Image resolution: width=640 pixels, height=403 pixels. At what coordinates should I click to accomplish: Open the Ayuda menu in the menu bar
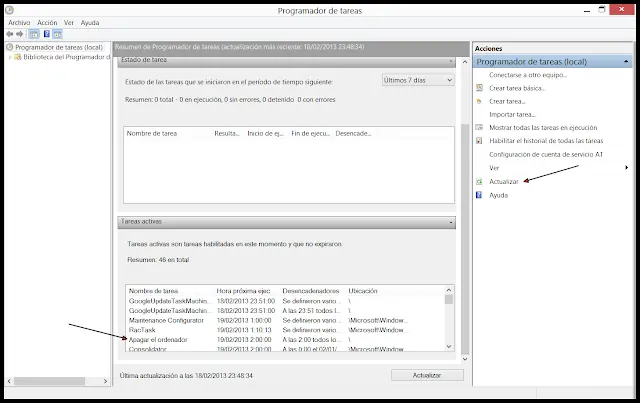pos(90,23)
